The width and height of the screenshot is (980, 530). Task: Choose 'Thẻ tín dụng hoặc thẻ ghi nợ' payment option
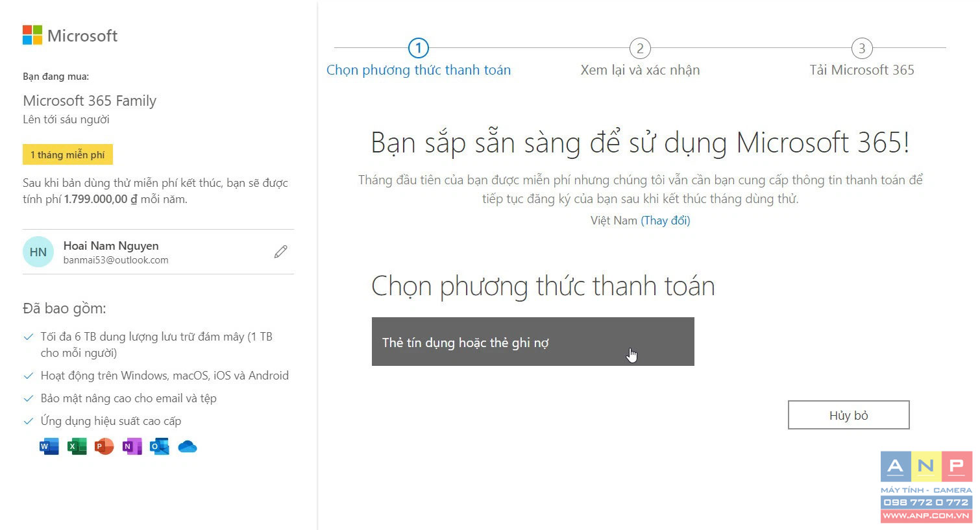click(533, 342)
